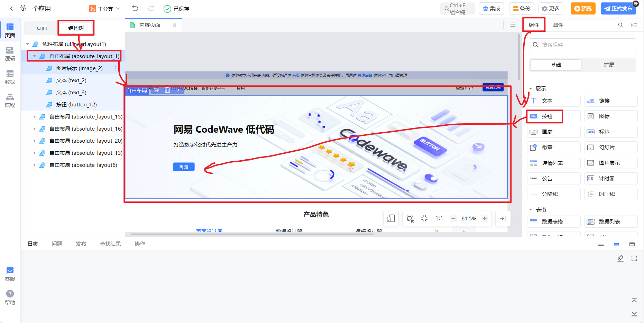Close the 内容页面 tab
The image size is (644, 323).
point(174,25)
